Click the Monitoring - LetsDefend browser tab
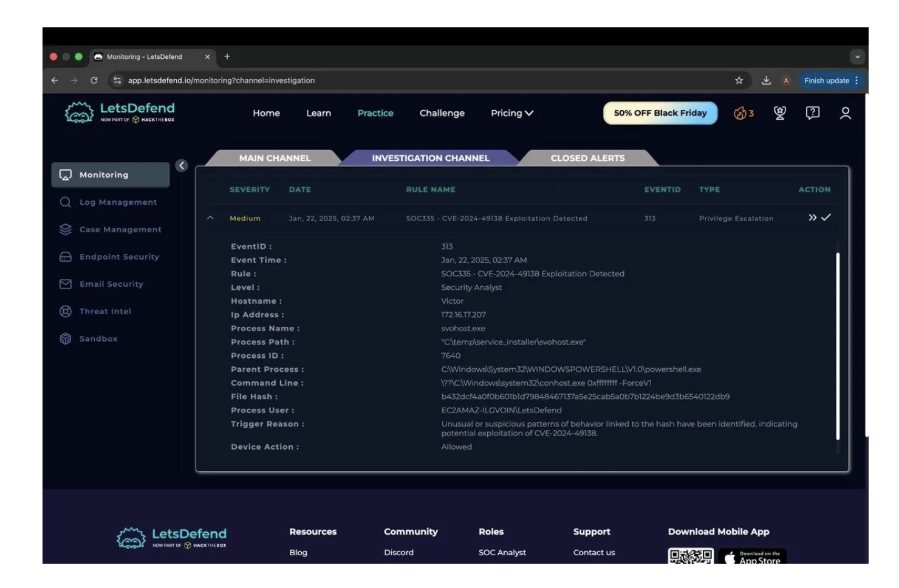The image size is (899, 588). pyautogui.click(x=152, y=56)
